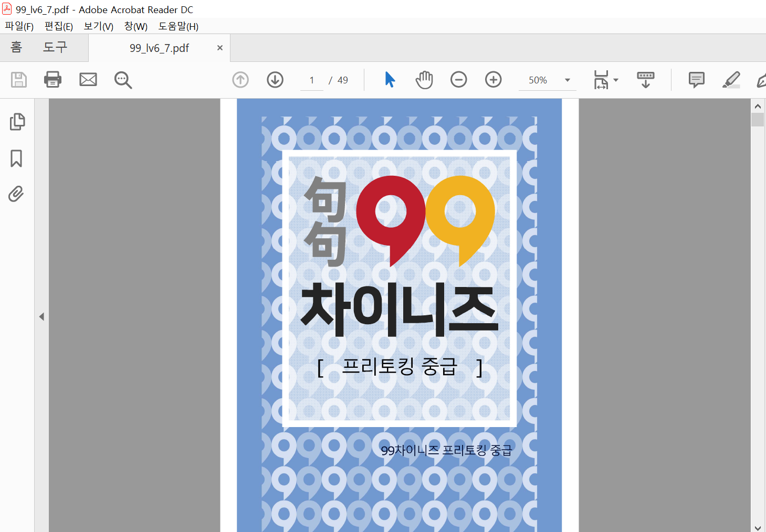Click the Save file icon
The height and width of the screenshot is (532, 766).
pos(19,80)
